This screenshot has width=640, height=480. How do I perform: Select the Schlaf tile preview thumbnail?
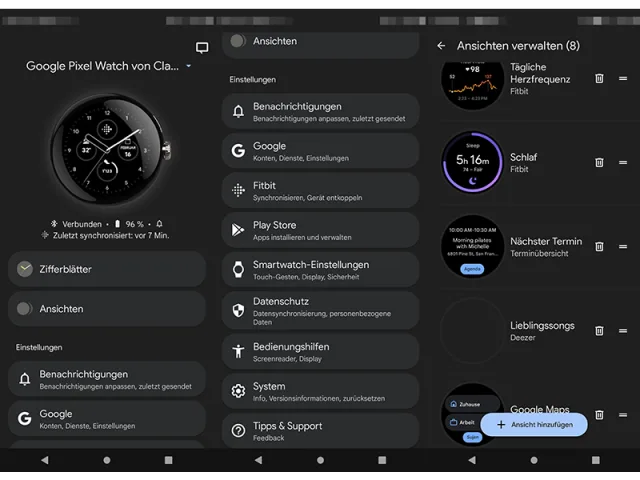click(x=473, y=162)
